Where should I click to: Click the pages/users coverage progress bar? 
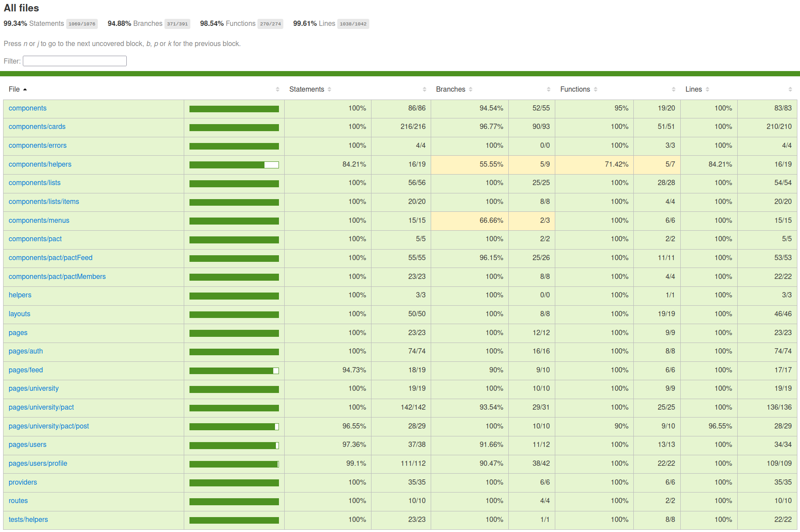pos(234,446)
